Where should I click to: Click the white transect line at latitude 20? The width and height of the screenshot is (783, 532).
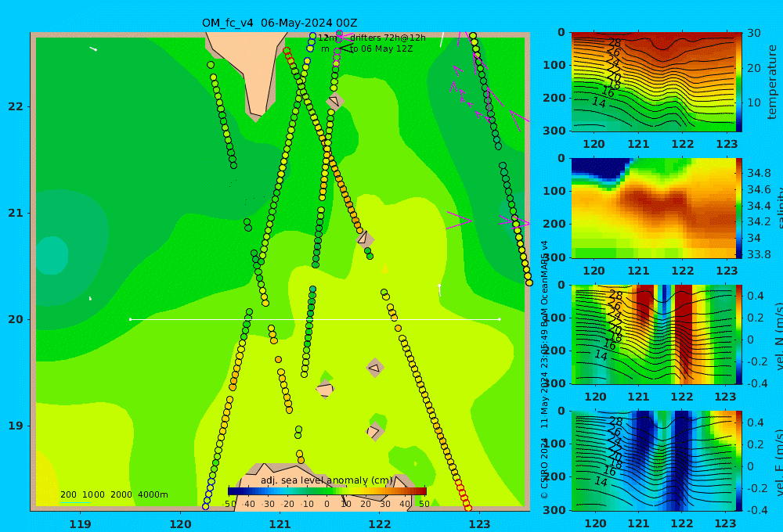point(315,319)
